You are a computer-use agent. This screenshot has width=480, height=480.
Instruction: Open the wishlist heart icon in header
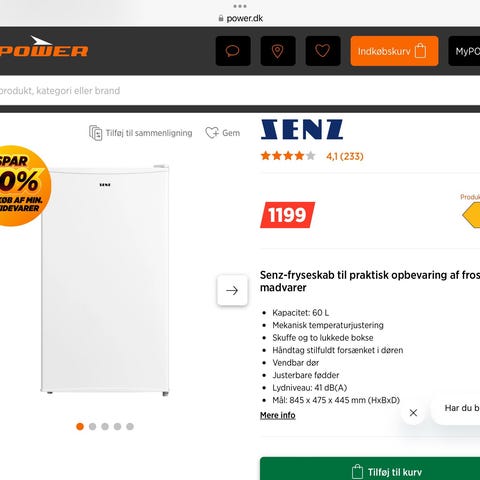[323, 51]
